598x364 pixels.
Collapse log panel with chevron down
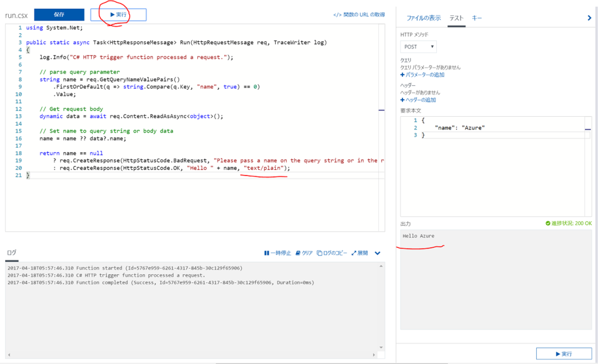377,253
